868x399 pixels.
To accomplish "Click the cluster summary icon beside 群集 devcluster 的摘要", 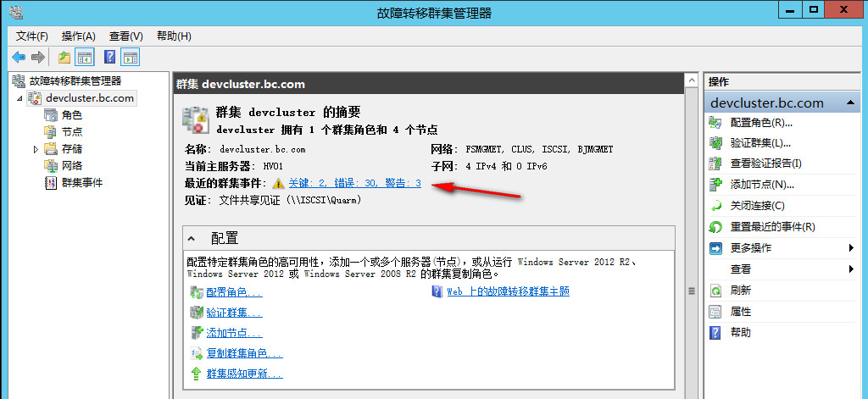I will pos(196,119).
